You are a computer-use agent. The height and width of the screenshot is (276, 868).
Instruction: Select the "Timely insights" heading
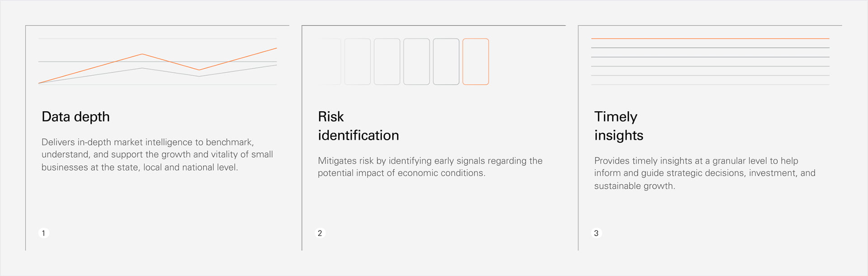click(x=618, y=126)
